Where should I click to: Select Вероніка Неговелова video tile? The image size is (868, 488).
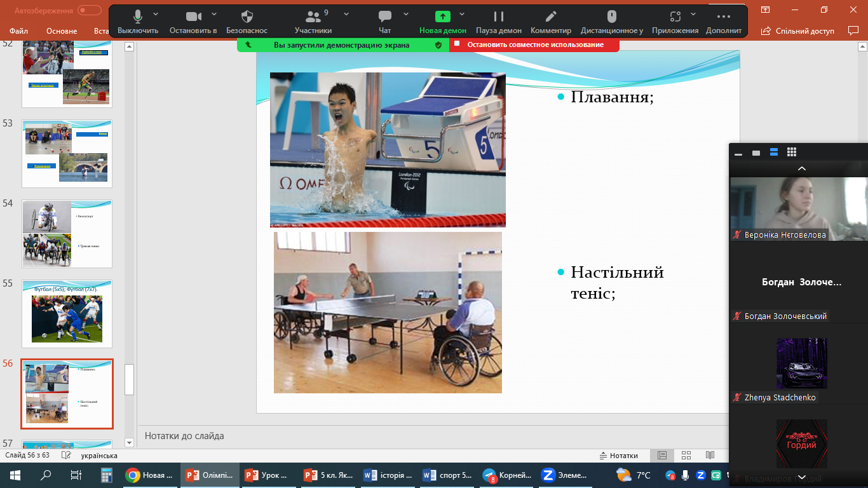(799, 208)
